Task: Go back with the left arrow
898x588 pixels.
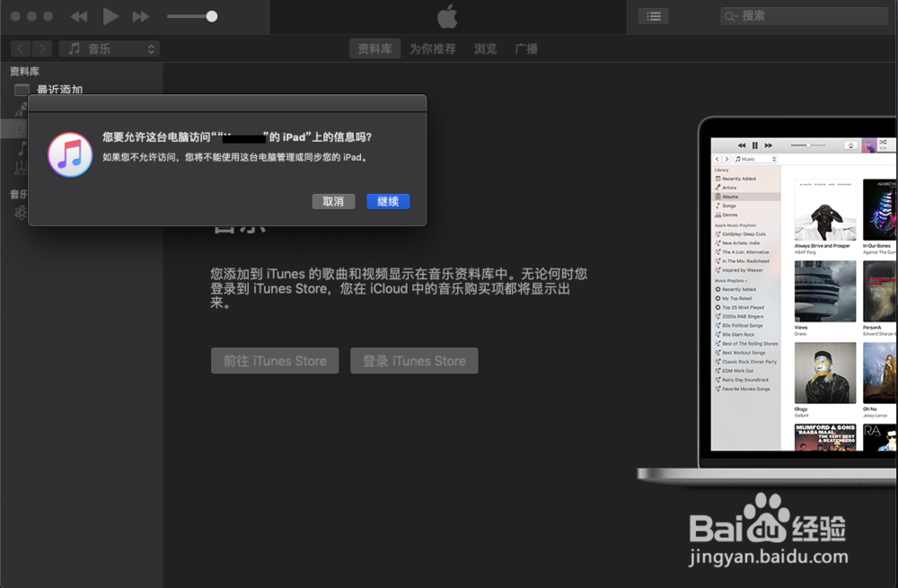Action: [21, 48]
